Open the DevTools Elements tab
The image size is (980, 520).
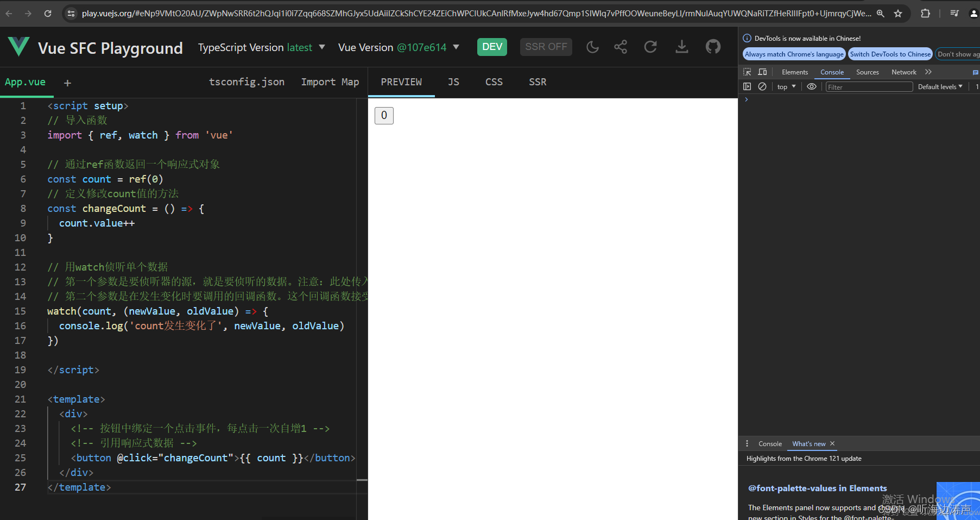click(795, 72)
